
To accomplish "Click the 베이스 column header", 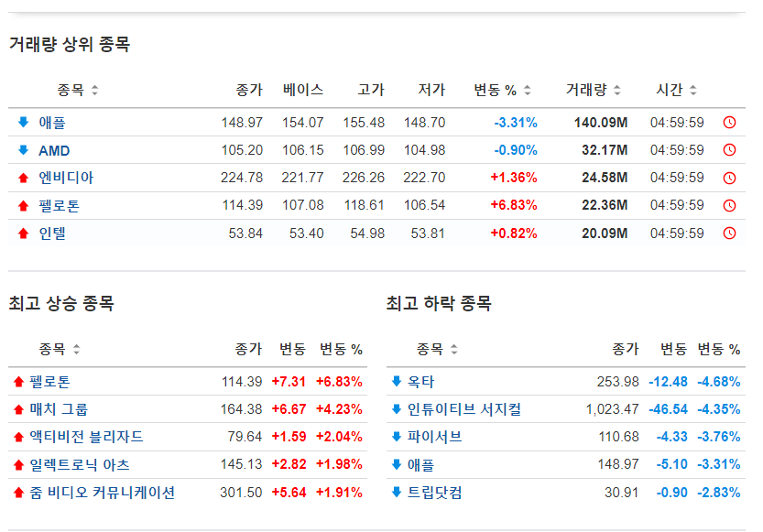I will pyautogui.click(x=303, y=90).
